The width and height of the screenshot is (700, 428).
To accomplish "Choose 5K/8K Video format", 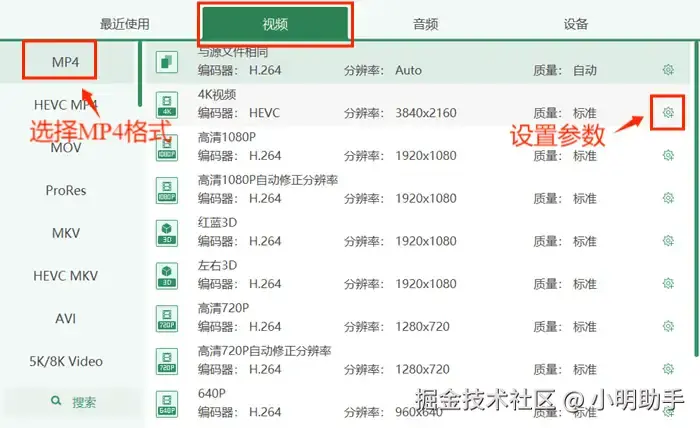I will pyautogui.click(x=66, y=361).
